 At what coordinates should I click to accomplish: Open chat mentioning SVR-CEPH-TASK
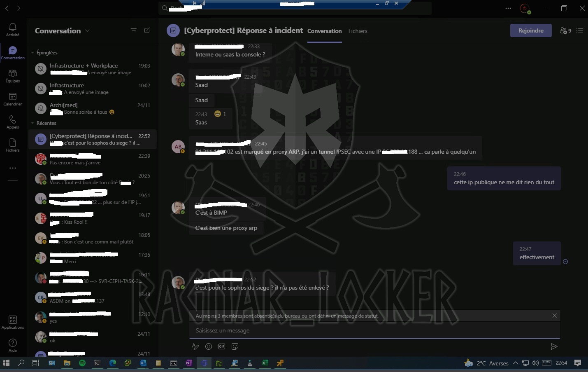pos(93,278)
